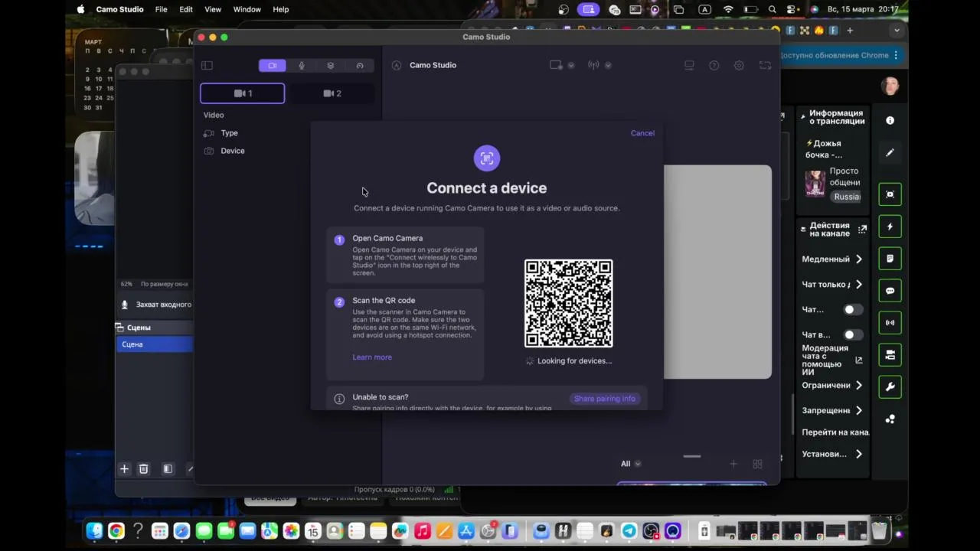Select Сцена in OBS scenes list
Screen dimensions: 980x551
pos(155,344)
